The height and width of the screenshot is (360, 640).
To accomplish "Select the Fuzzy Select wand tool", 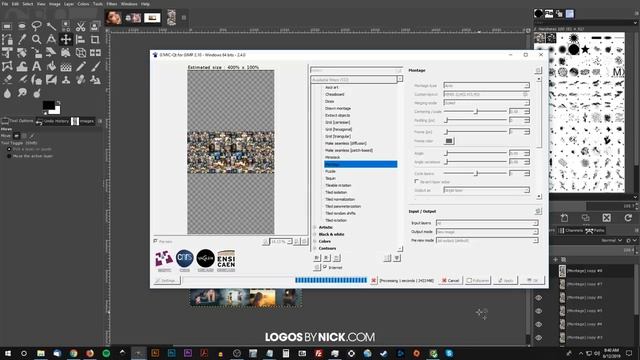I will pyautogui.click(x=51, y=27).
